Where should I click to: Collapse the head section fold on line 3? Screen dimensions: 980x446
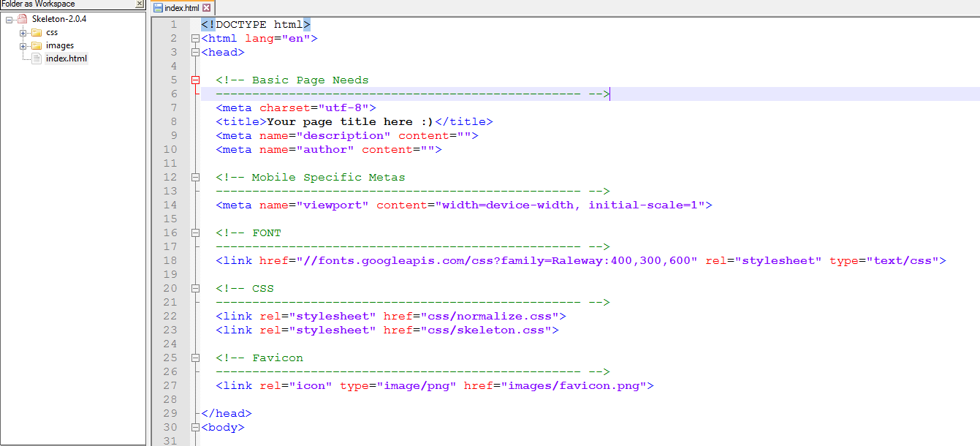click(194, 52)
